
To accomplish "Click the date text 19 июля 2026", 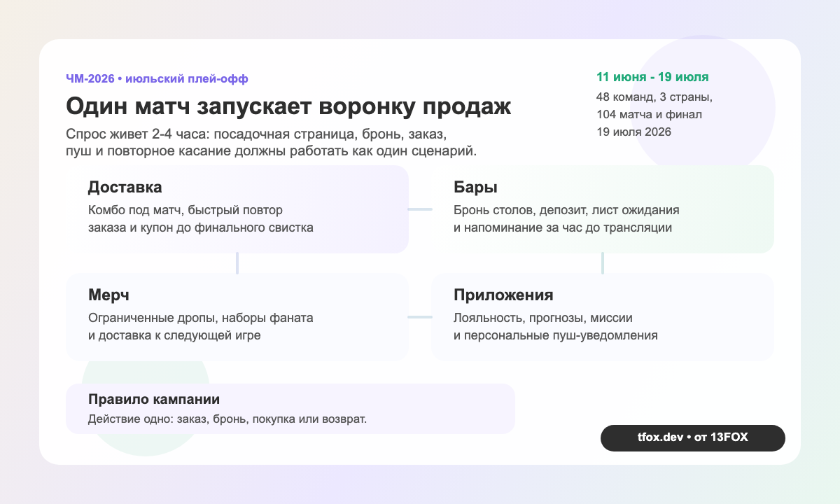I will tap(633, 132).
